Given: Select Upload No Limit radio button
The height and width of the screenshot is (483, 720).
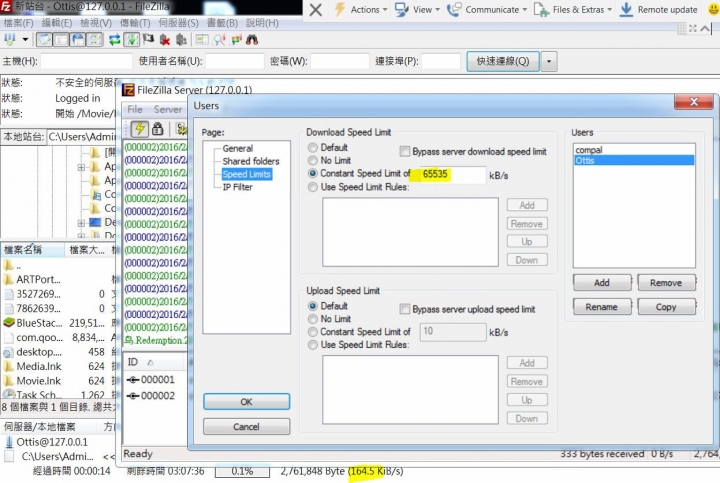Looking at the screenshot, I should (313, 319).
